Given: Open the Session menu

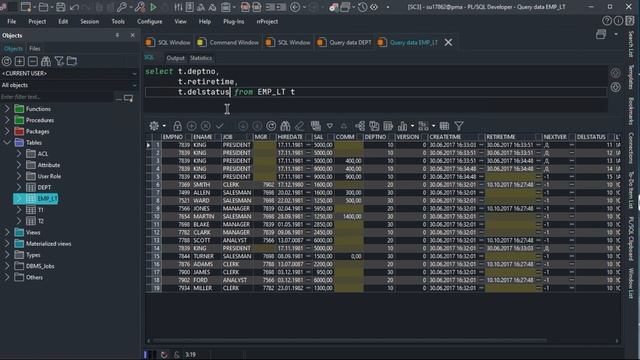Looking at the screenshot, I should (x=89, y=21).
